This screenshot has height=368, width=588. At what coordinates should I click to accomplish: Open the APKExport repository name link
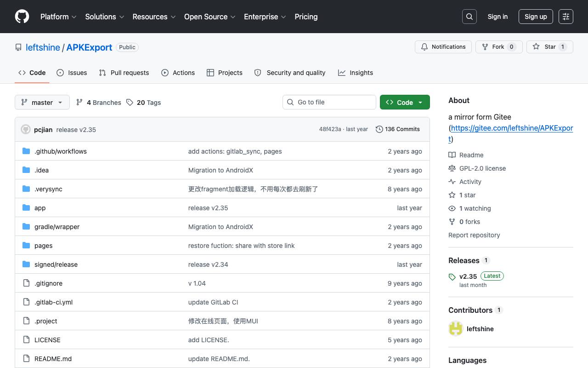click(89, 47)
